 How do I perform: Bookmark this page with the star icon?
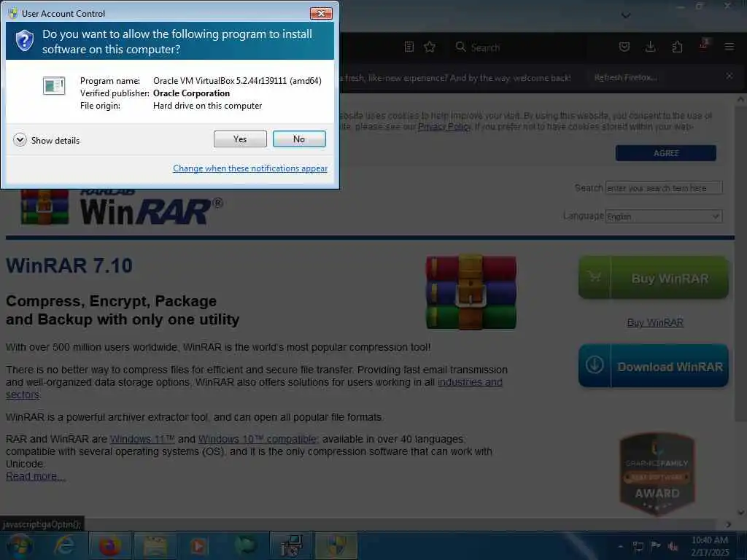[430, 47]
